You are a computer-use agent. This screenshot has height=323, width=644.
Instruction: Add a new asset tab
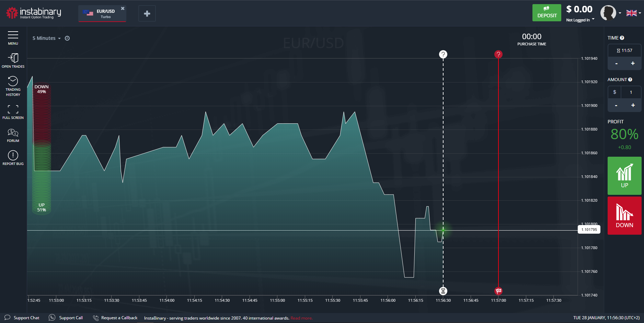click(x=147, y=14)
